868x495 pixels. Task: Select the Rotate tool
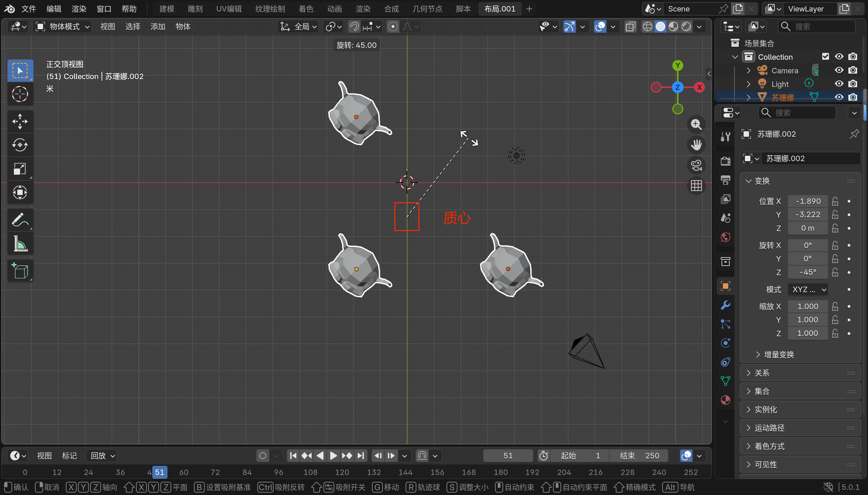click(20, 145)
